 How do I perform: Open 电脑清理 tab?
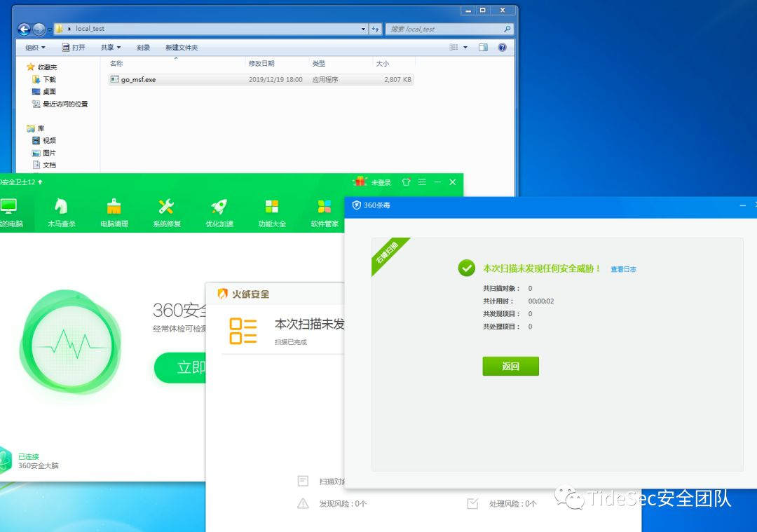tap(114, 213)
